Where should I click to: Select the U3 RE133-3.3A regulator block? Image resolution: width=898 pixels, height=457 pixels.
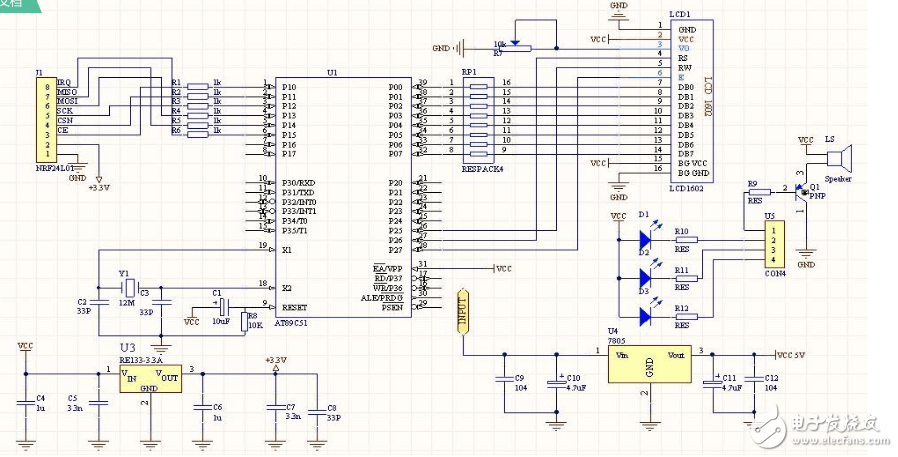tap(146, 378)
